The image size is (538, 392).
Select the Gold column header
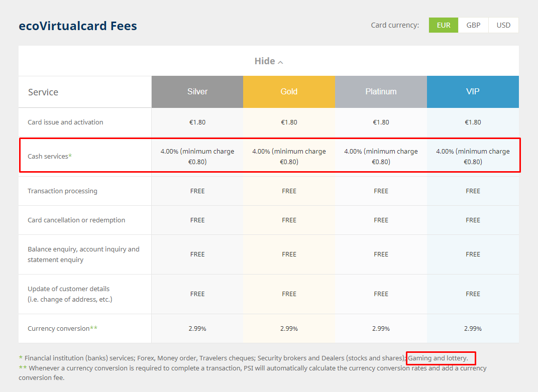coord(289,91)
